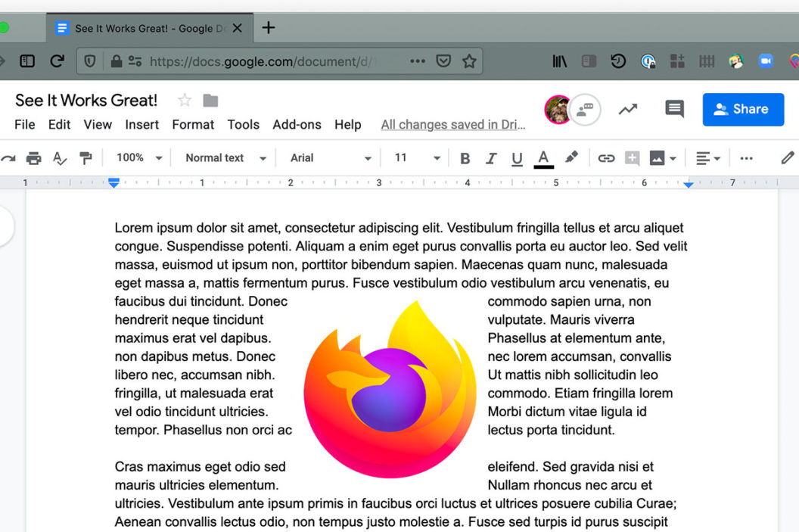This screenshot has height=532, width=799.
Task: Print the document
Action: coord(33,158)
